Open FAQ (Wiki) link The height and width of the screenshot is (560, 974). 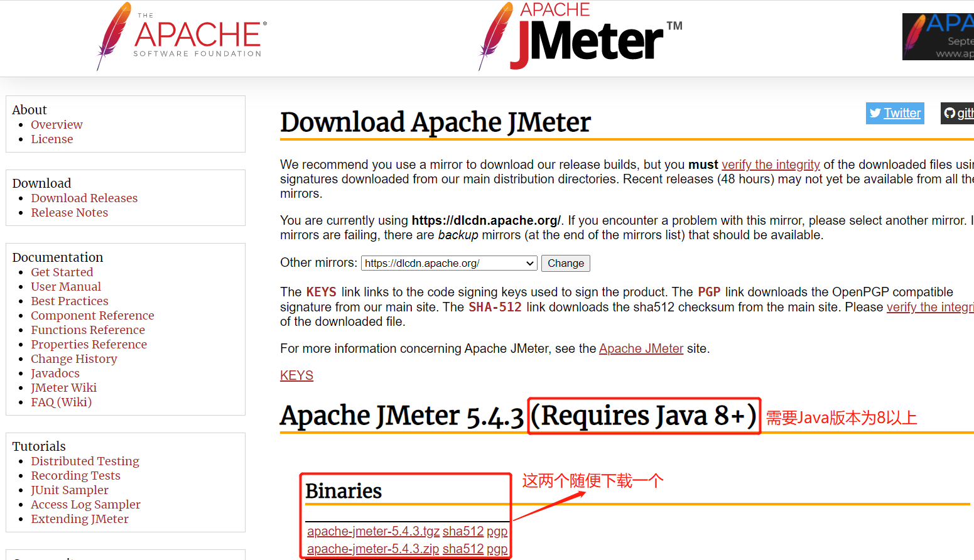[x=62, y=402]
